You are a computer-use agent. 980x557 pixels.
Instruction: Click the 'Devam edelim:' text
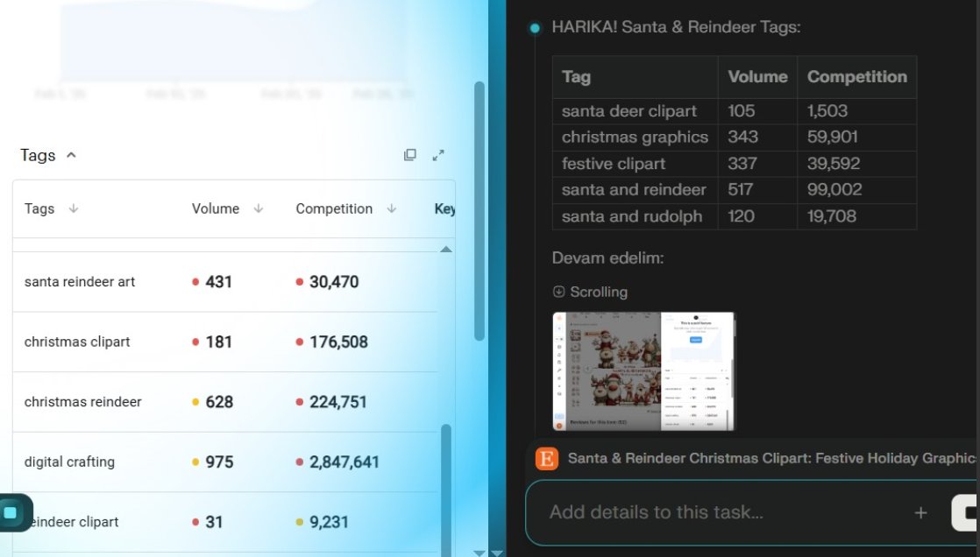point(607,257)
